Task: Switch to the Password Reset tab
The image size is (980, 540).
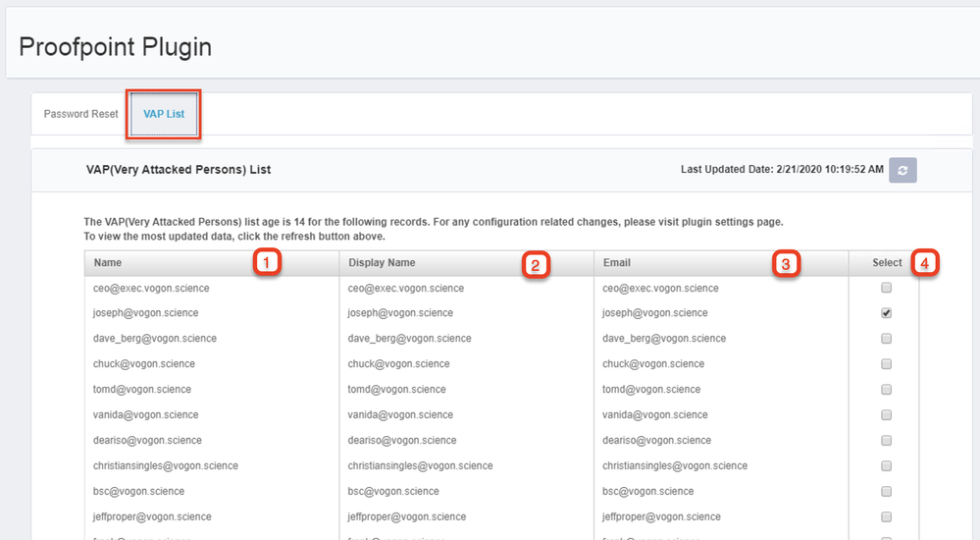Action: pyautogui.click(x=80, y=114)
